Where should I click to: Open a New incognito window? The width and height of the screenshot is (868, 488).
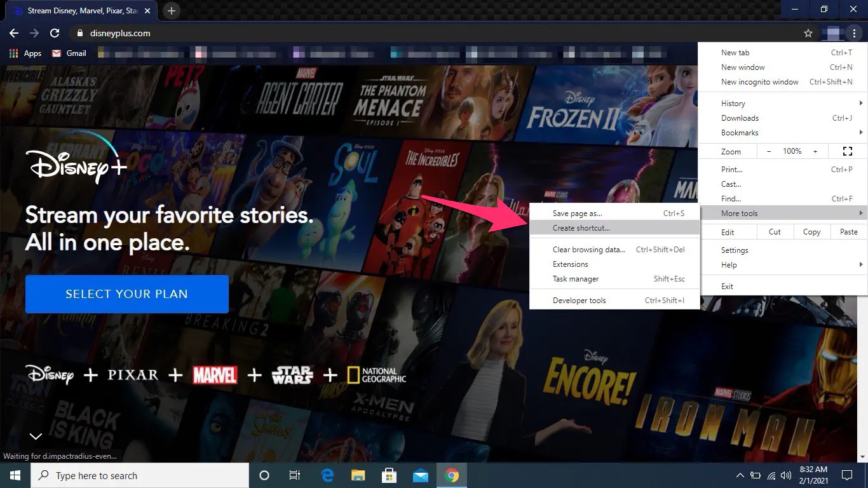[783, 82]
